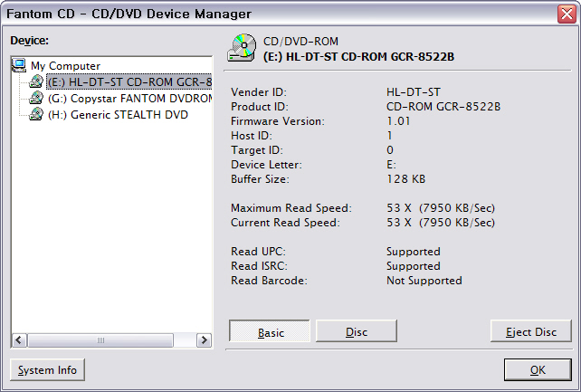Select Copystar FANTOM DVDROM device

click(129, 98)
